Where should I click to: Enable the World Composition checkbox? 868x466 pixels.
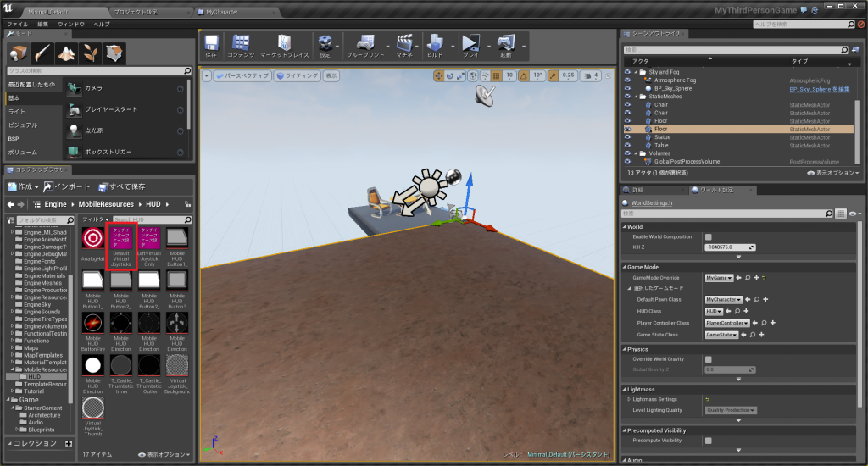click(x=709, y=237)
